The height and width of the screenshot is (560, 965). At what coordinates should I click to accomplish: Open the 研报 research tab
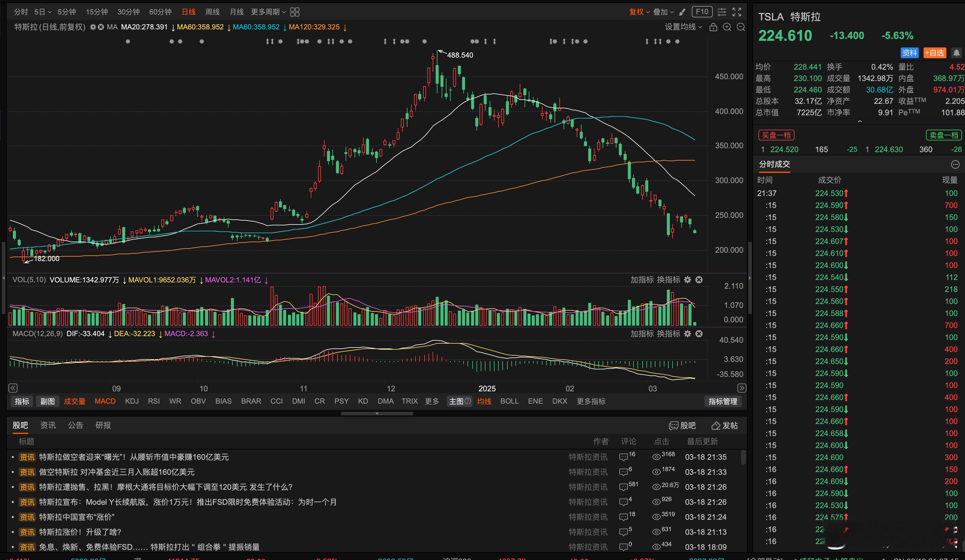pos(103,425)
